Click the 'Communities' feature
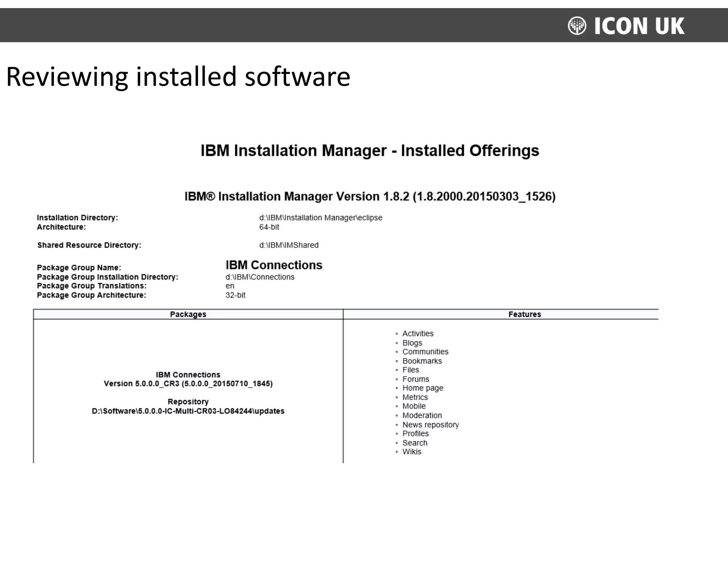The image size is (728, 562). (x=425, y=352)
